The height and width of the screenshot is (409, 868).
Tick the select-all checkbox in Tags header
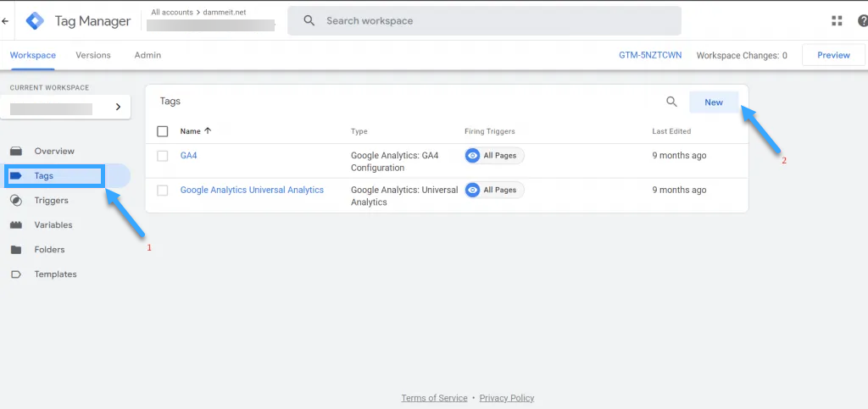pyautogui.click(x=162, y=131)
